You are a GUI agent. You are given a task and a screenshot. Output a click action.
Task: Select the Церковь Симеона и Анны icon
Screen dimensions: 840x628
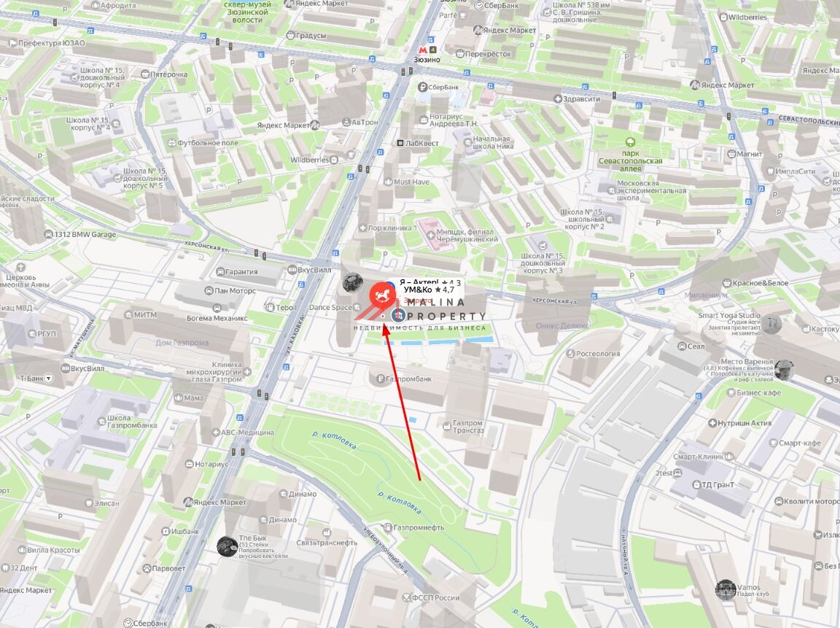point(20,268)
